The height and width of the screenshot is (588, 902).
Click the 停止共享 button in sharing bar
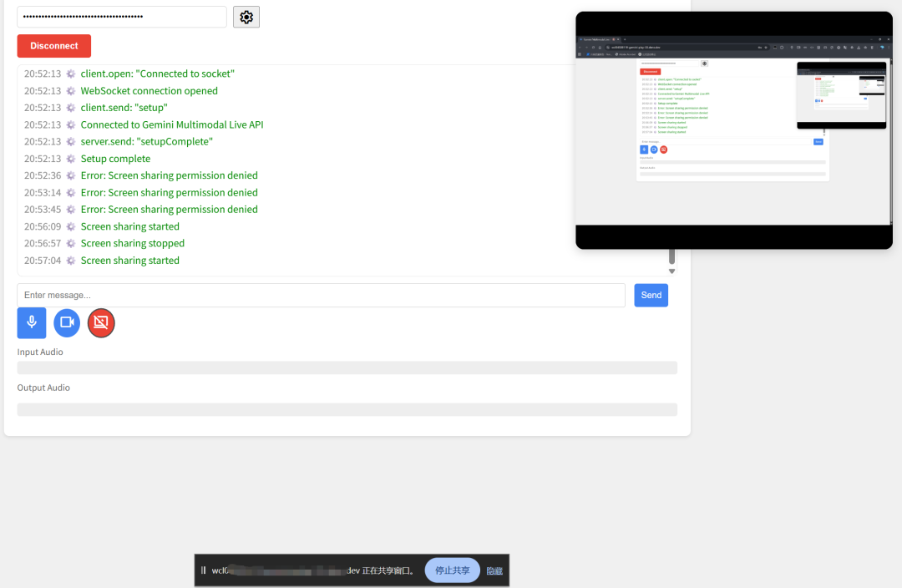tap(452, 570)
